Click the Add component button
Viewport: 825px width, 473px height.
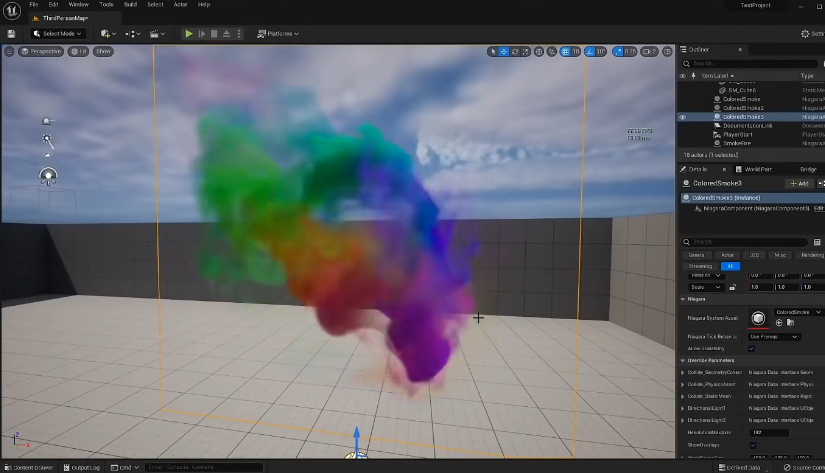tap(799, 183)
